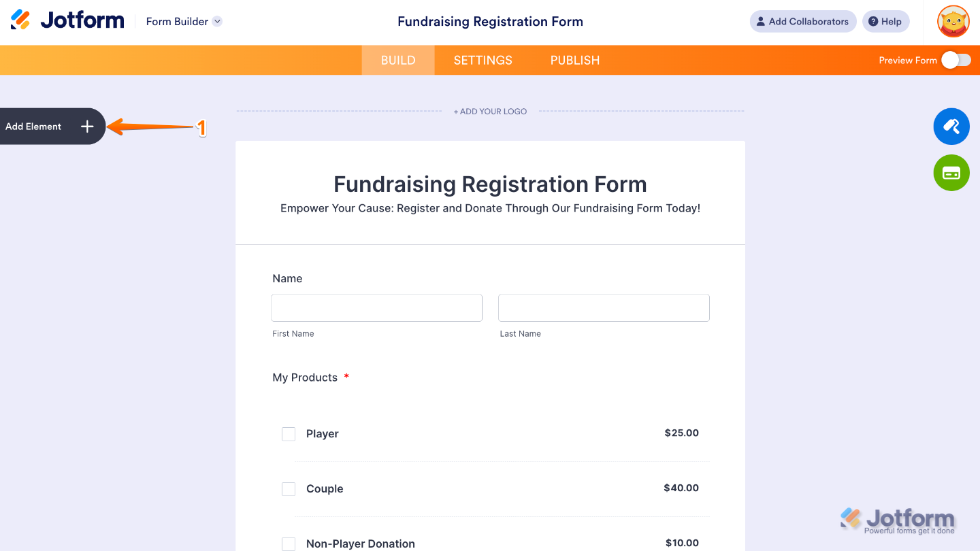Open the PUBLISH tab
The height and width of the screenshot is (551, 980).
pyautogui.click(x=574, y=60)
